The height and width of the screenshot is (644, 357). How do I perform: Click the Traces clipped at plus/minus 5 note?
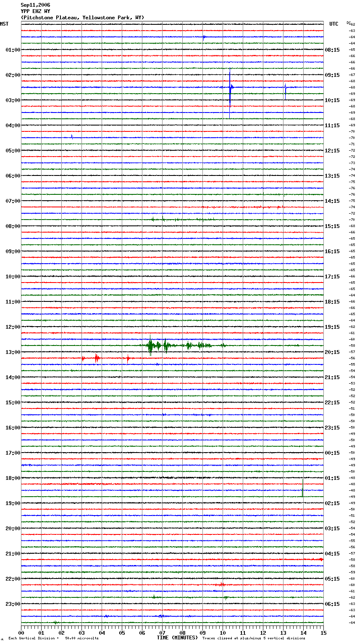coord(254,638)
